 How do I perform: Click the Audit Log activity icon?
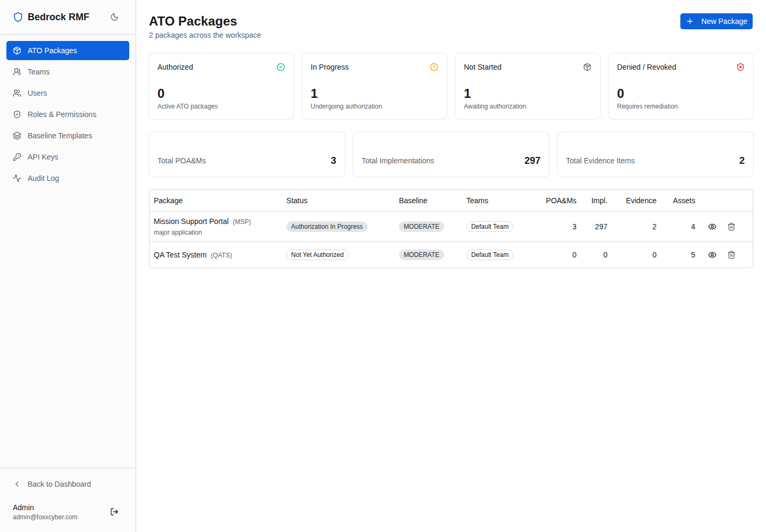(x=17, y=178)
